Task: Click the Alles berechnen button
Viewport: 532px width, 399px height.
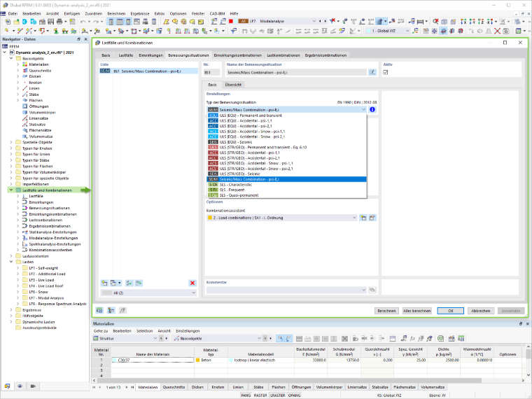Action: (x=417, y=311)
